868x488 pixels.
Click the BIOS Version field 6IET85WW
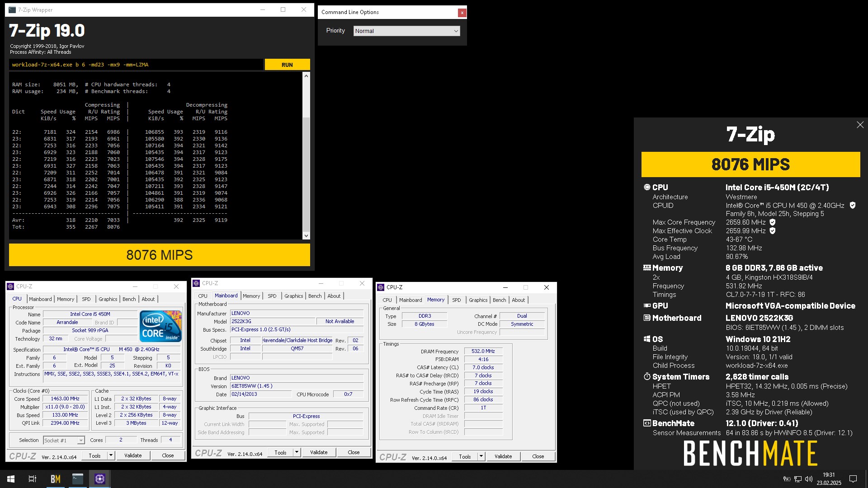pyautogui.click(x=297, y=386)
